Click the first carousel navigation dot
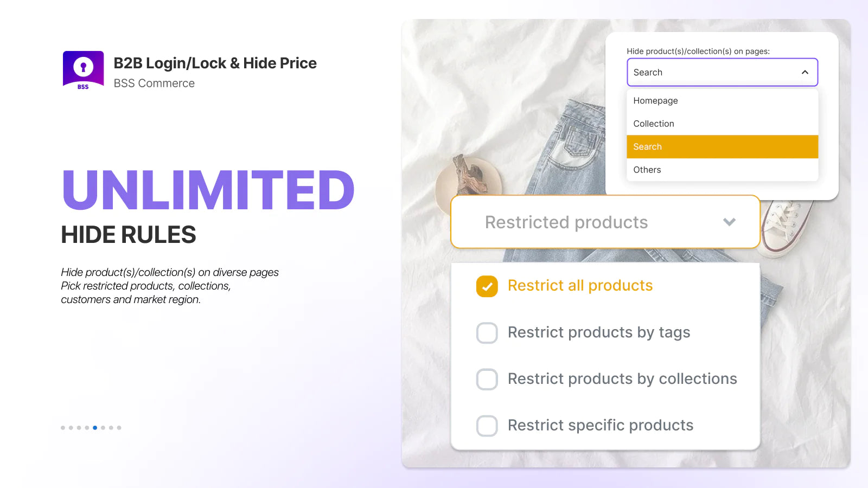Viewport: 868px width, 488px height. click(62, 427)
